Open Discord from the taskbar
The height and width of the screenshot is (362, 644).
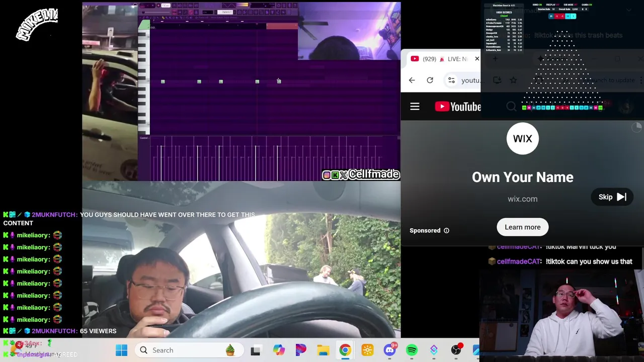(389, 350)
